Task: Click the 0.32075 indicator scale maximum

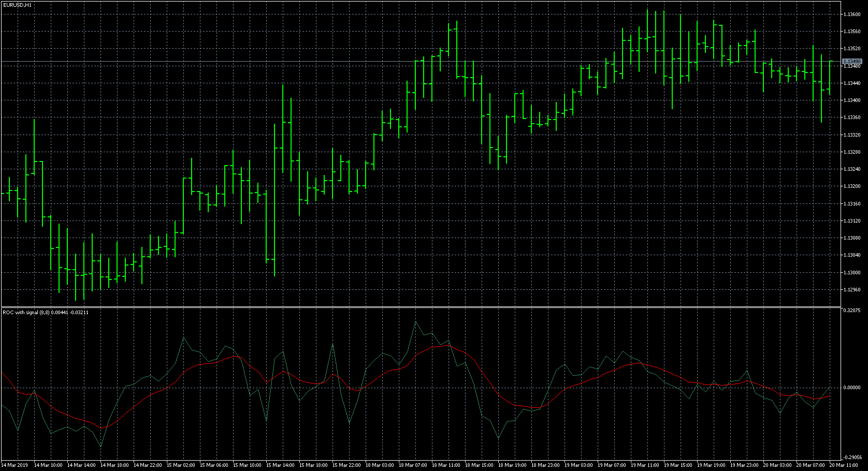Action: [x=852, y=311]
